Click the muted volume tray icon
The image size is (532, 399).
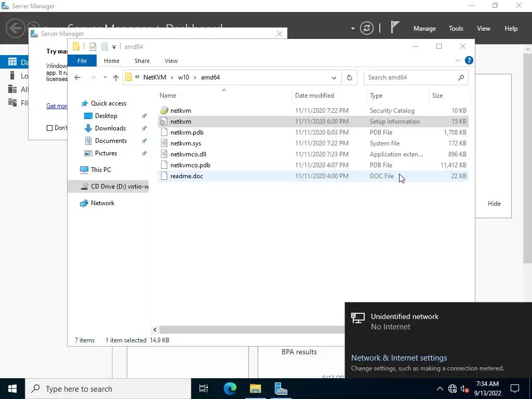[464, 389]
